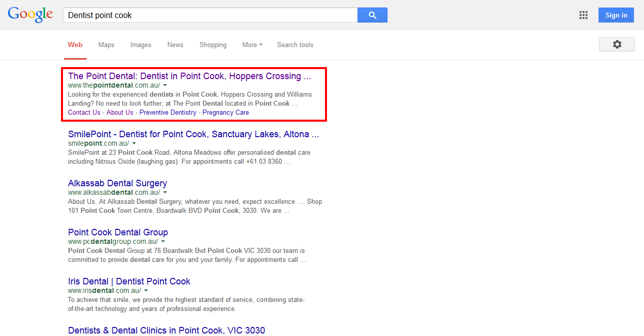Click the www.irisdental.com.au URL text
This screenshot has height=336, width=644.
(x=104, y=290)
